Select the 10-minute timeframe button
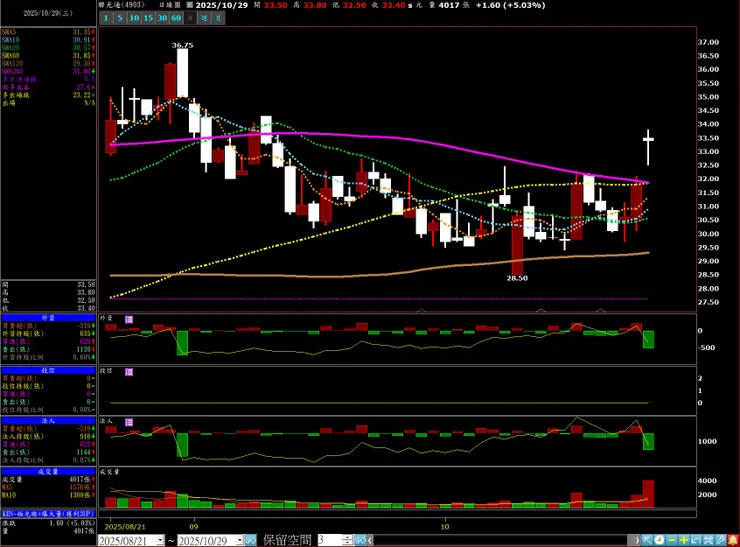 click(134, 18)
